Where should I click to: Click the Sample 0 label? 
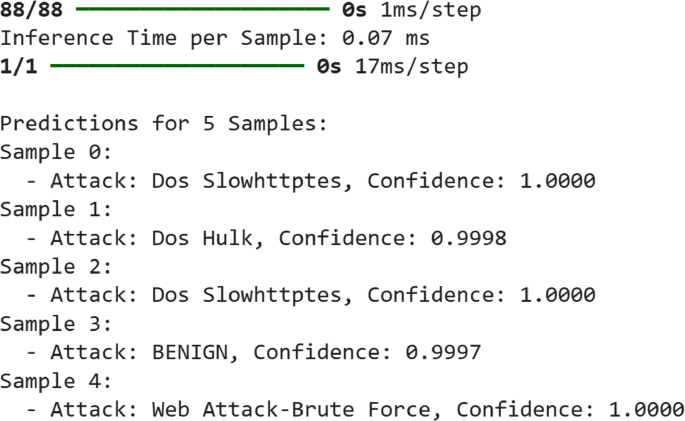[x=50, y=152]
